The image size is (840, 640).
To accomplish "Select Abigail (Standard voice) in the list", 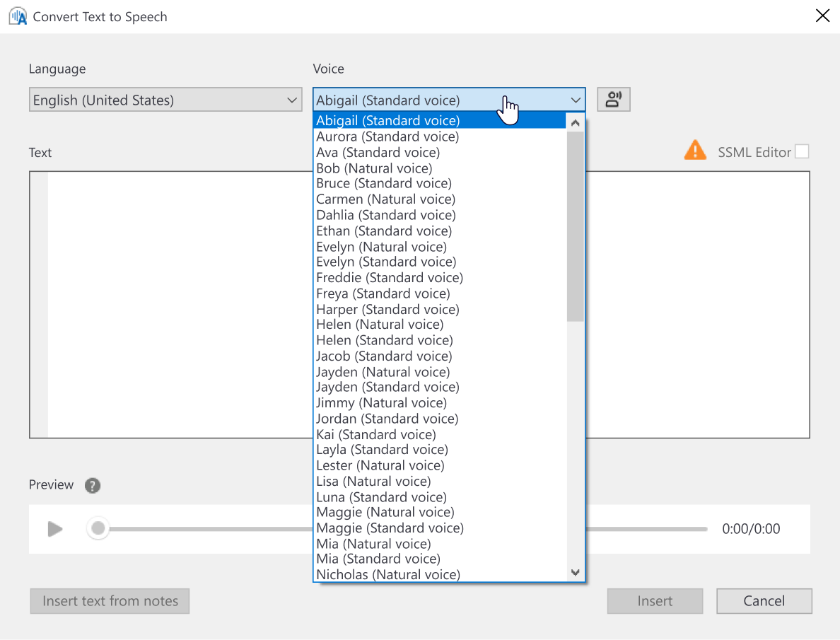I will 387,120.
